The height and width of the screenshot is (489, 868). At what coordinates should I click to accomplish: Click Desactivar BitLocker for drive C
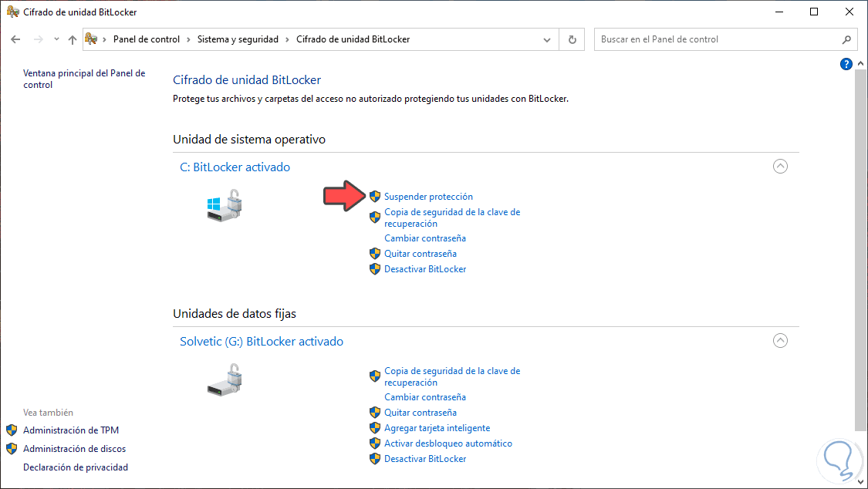tap(425, 269)
